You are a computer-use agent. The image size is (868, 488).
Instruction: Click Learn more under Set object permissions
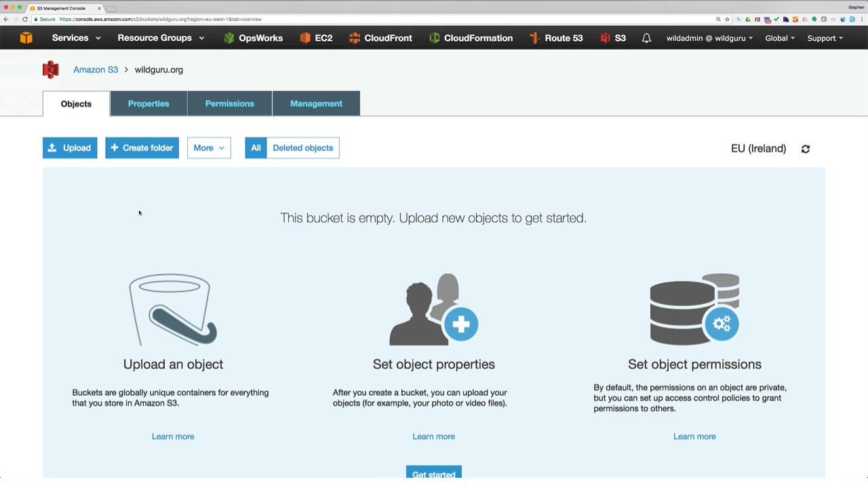694,436
